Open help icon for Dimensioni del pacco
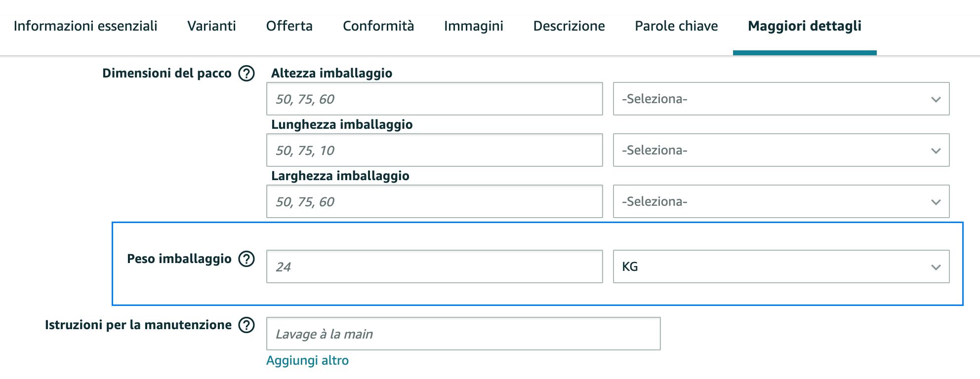 pyautogui.click(x=246, y=74)
